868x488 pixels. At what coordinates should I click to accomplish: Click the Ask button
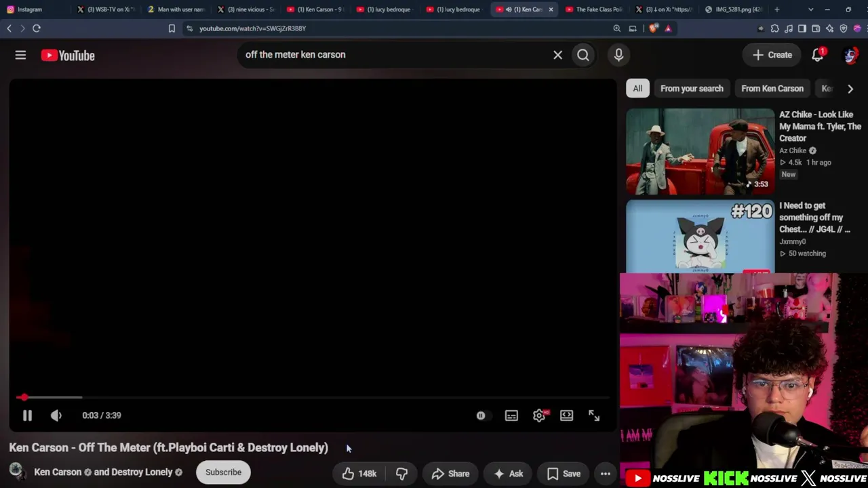509,474
